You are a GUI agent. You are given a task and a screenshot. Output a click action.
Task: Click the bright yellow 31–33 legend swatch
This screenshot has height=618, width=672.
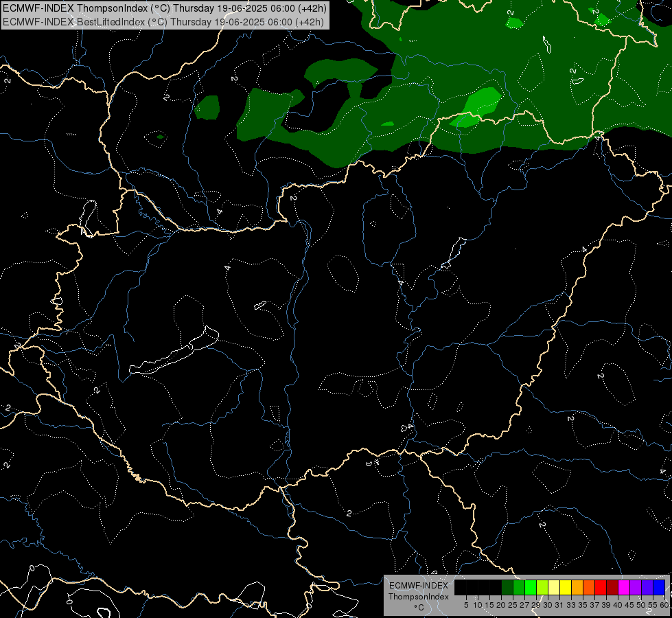(x=566, y=587)
